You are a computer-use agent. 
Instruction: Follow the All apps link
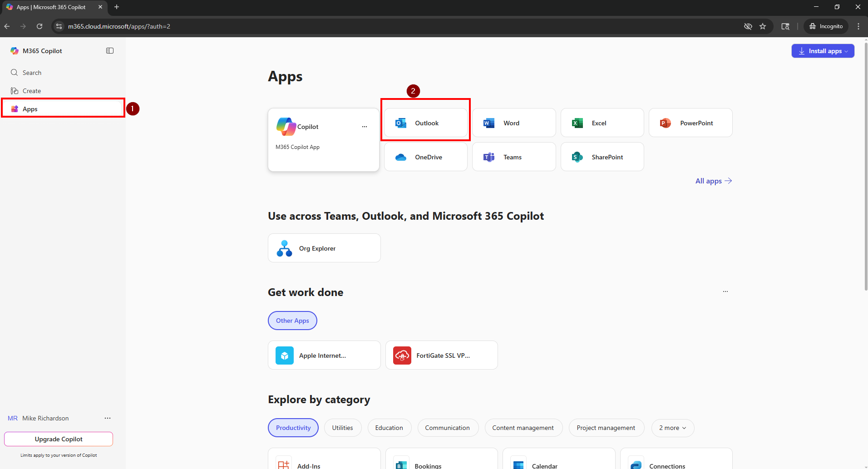point(714,181)
